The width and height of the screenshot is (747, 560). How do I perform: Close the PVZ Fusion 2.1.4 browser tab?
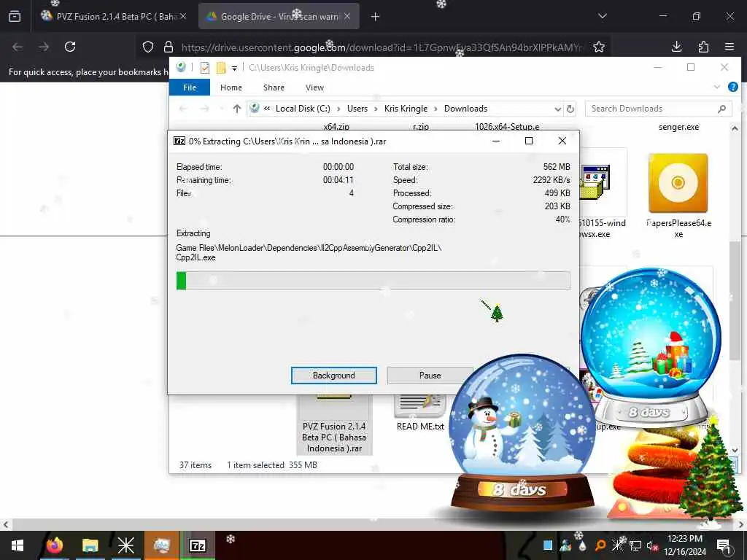tap(183, 16)
